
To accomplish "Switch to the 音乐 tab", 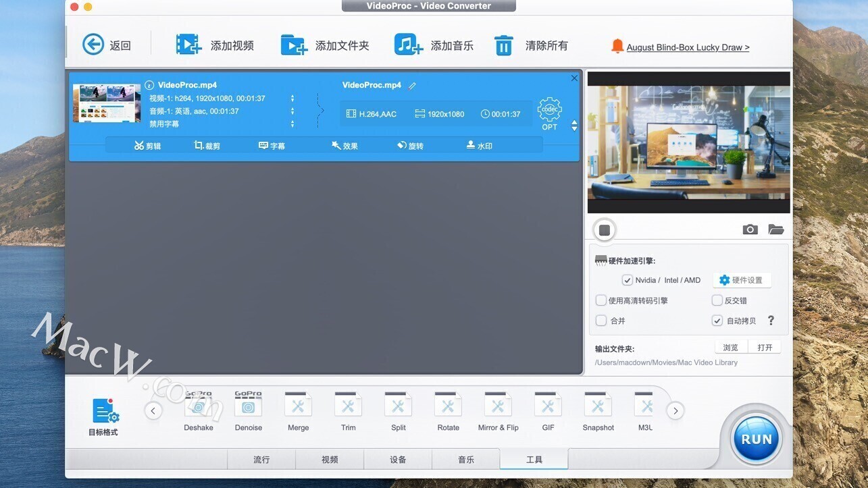I will tap(466, 459).
